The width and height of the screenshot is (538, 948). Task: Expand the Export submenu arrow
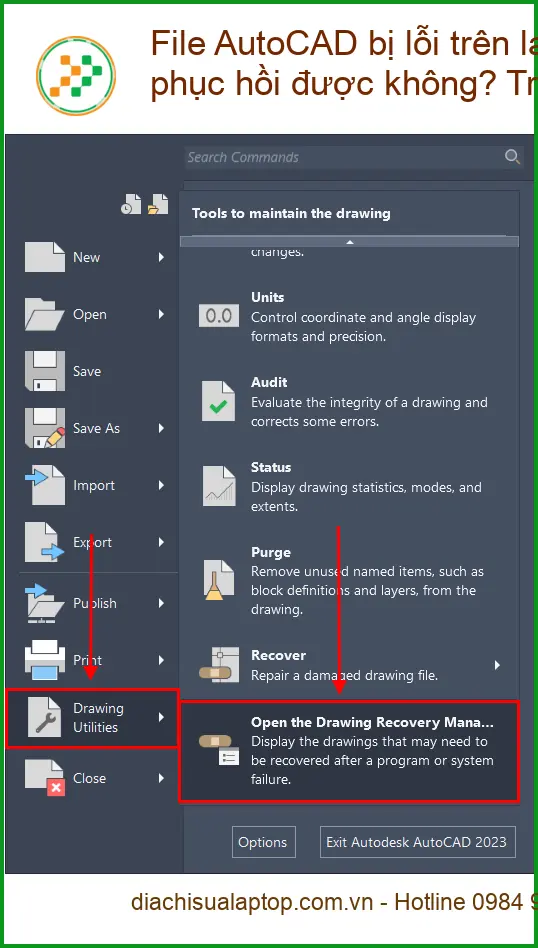coord(161,542)
